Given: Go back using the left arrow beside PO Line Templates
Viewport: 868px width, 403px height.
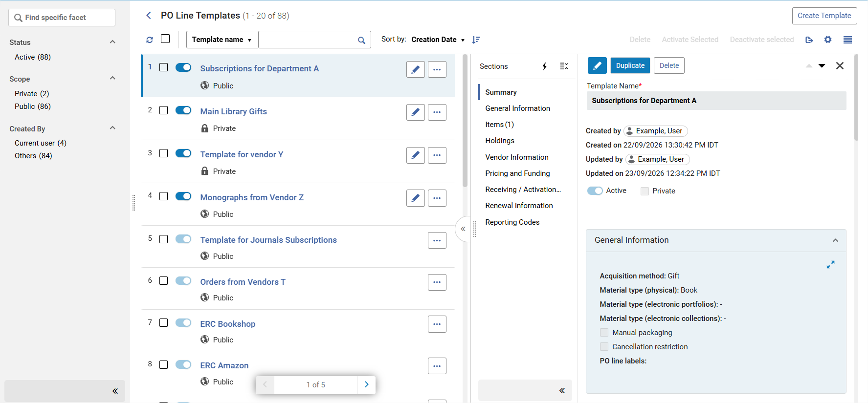Looking at the screenshot, I should (149, 16).
